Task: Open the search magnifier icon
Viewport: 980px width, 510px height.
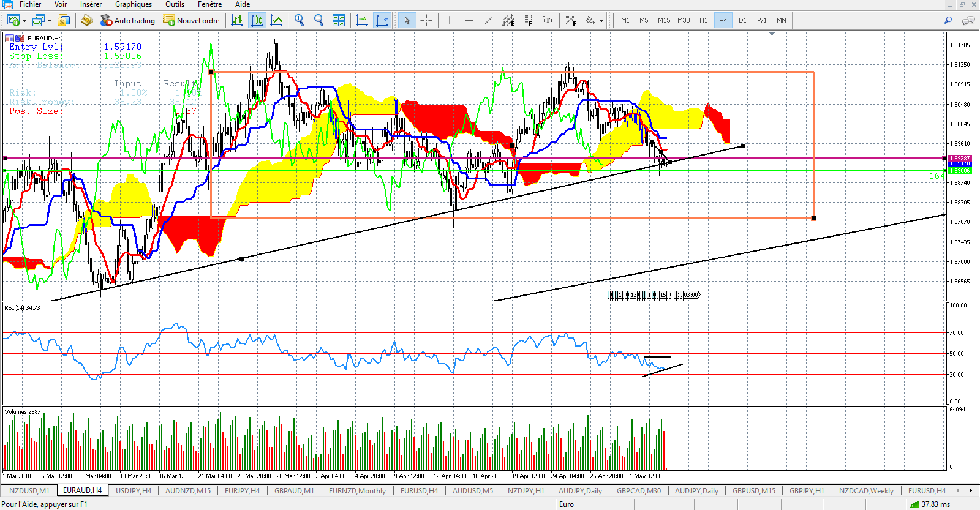Action: (x=948, y=20)
